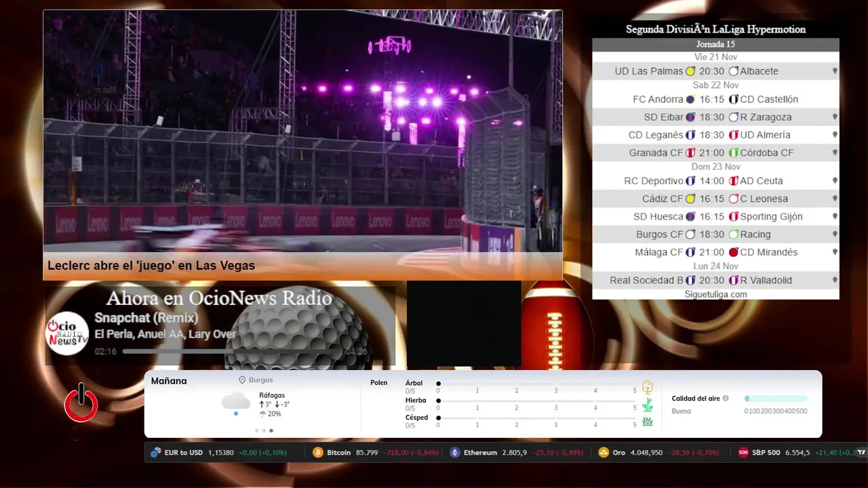Image resolution: width=868 pixels, height=488 pixels.
Task: Click the Cádiz CF team badge
Action: [690, 199]
